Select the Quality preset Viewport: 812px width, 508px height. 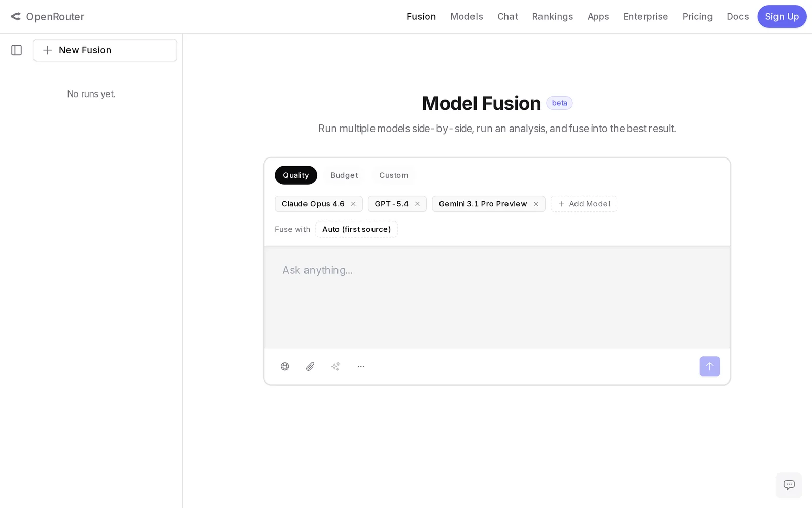tap(295, 175)
